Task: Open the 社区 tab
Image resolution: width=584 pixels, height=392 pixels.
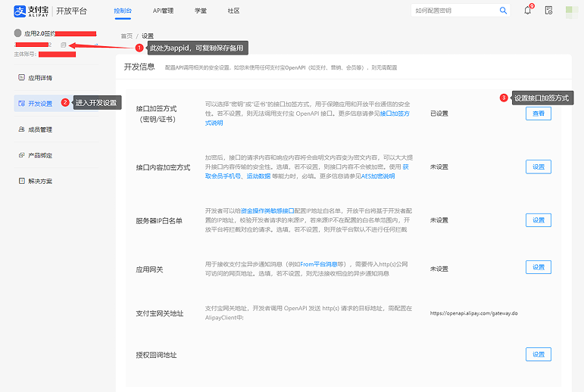Action: (233, 11)
